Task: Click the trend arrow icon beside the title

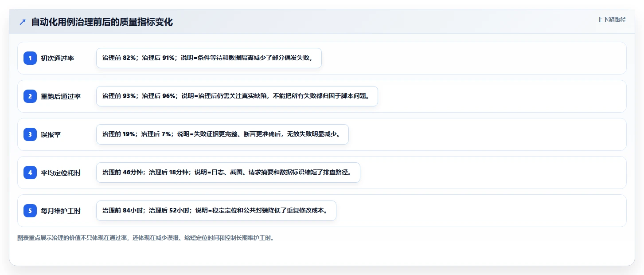Action: click(23, 22)
